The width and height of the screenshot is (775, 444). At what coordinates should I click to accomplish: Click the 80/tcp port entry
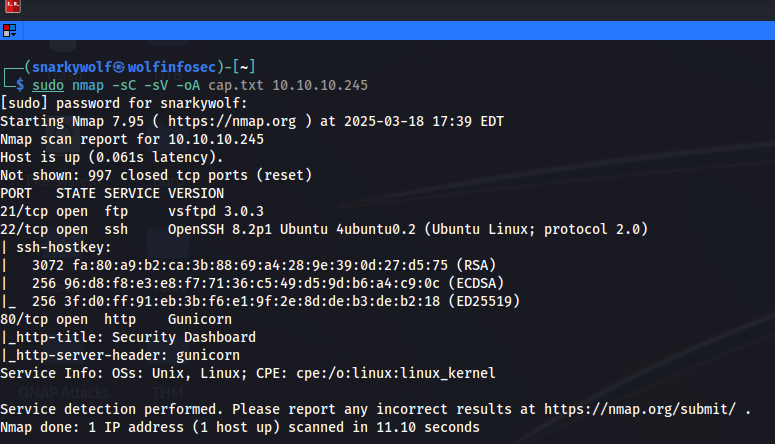tap(24, 319)
